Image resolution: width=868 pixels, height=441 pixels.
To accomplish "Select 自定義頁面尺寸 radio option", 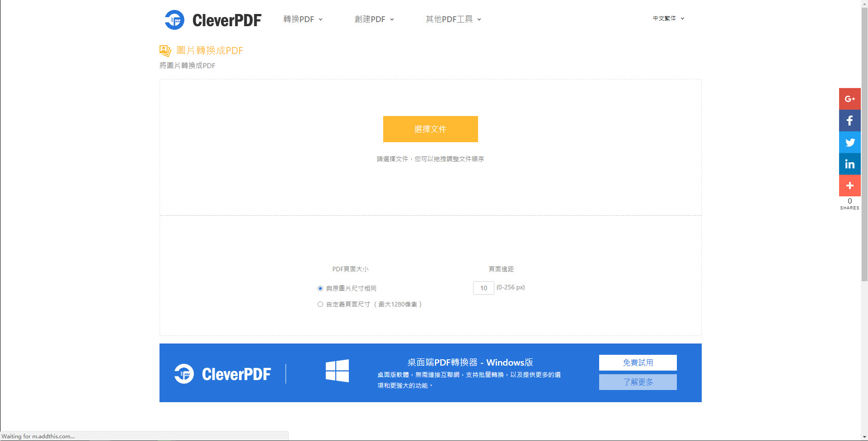I will [x=320, y=304].
